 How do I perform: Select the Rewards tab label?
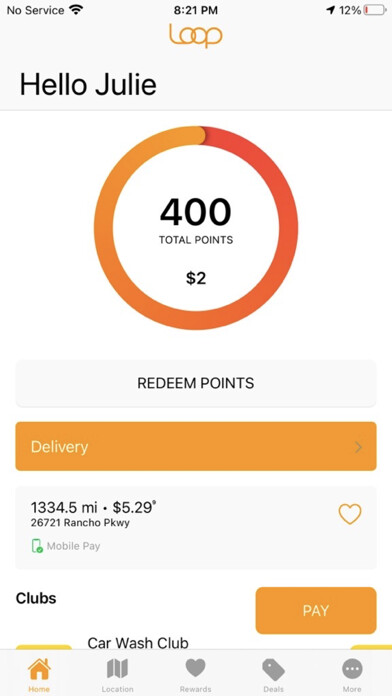click(195, 689)
